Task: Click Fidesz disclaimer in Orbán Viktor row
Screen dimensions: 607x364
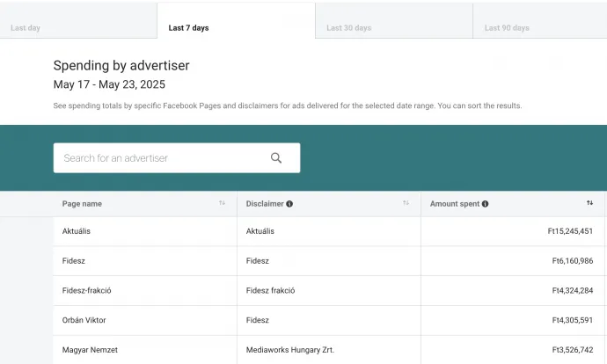Action: click(258, 320)
